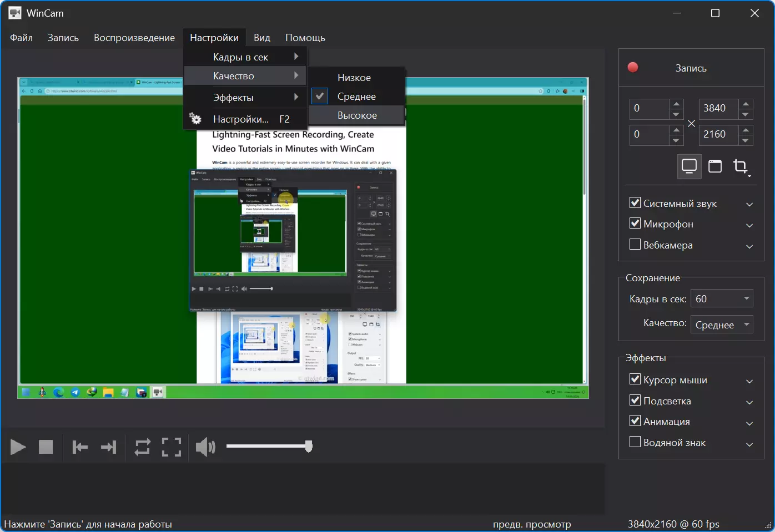
Task: Switch preview to fullscreen icon
Action: pos(172,447)
